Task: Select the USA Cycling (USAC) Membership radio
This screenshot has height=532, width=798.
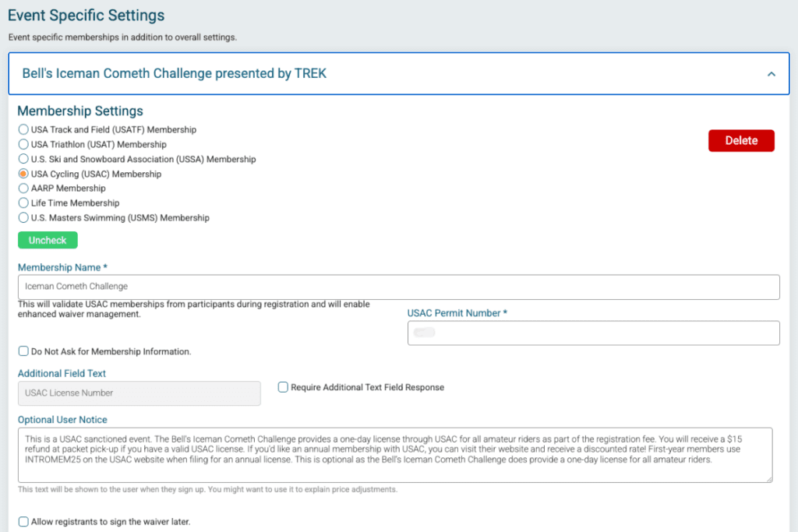Action: tap(23, 174)
